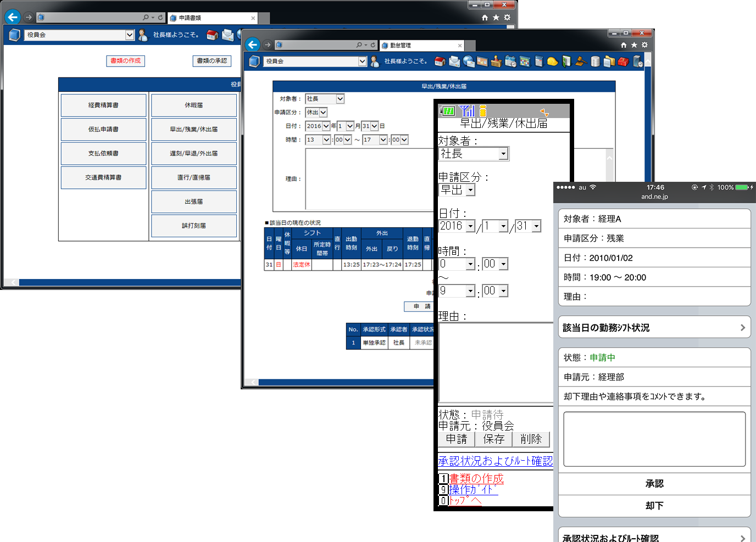Open bulletin board icon in 勤怠管理 toolbar
Screen dimensions: 756x542
point(482,62)
